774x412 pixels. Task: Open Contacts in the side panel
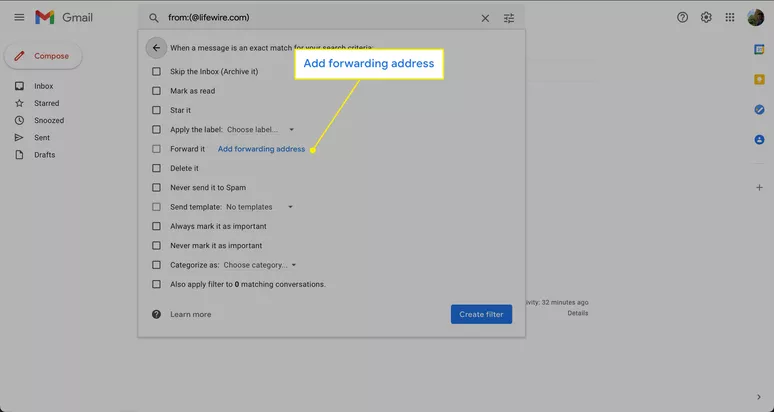click(x=759, y=140)
